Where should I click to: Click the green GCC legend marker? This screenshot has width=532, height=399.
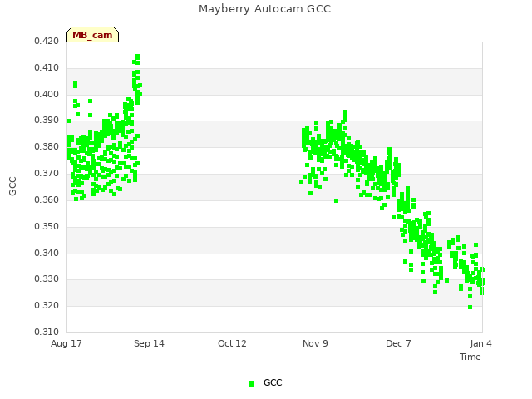[x=251, y=383]
